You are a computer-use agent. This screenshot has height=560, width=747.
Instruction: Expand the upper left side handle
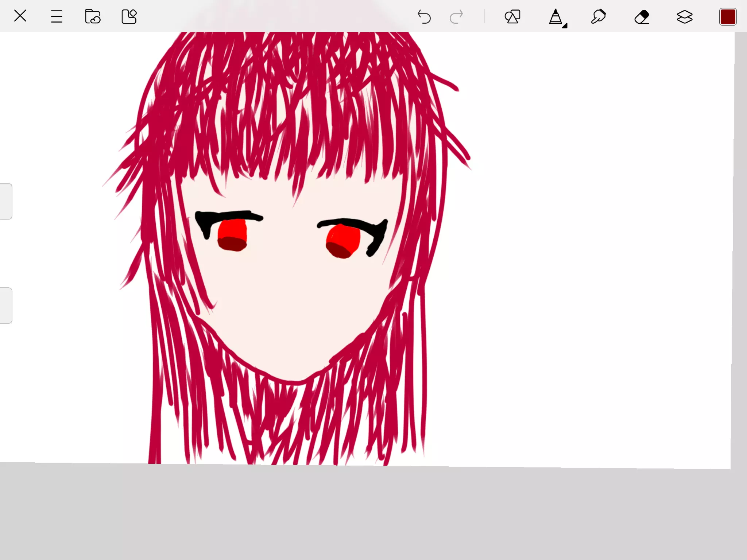tap(6, 201)
